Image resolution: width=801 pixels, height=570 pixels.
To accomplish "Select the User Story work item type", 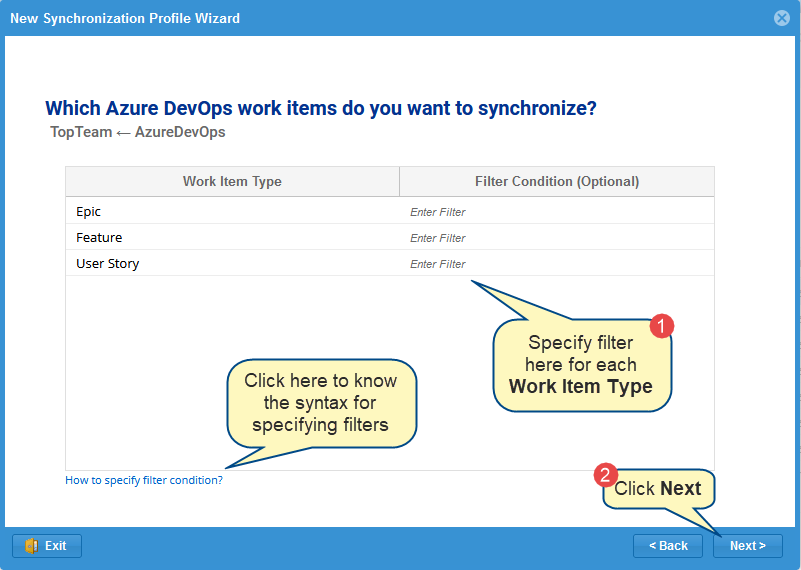I will point(108,264).
